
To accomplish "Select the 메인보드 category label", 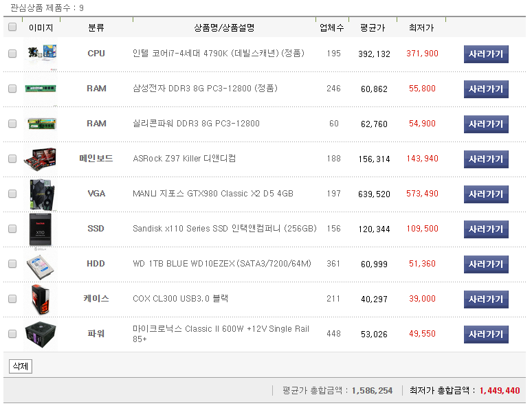I will pos(96,159).
